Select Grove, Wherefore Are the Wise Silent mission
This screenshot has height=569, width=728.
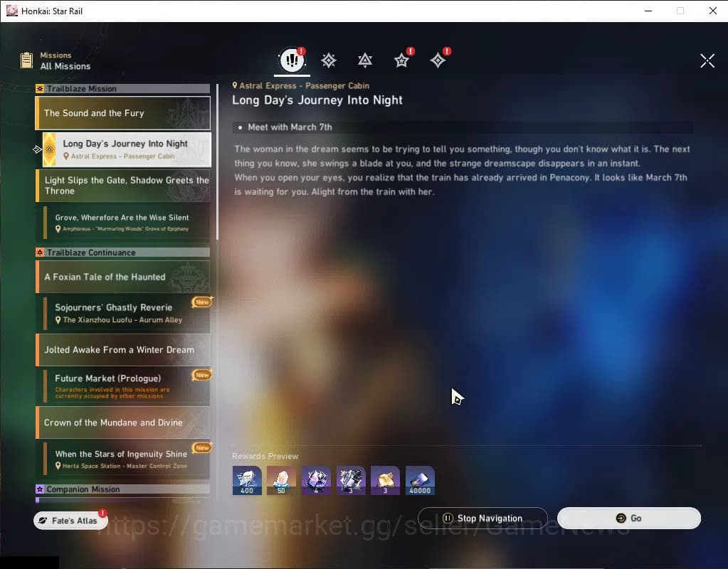pos(126,223)
